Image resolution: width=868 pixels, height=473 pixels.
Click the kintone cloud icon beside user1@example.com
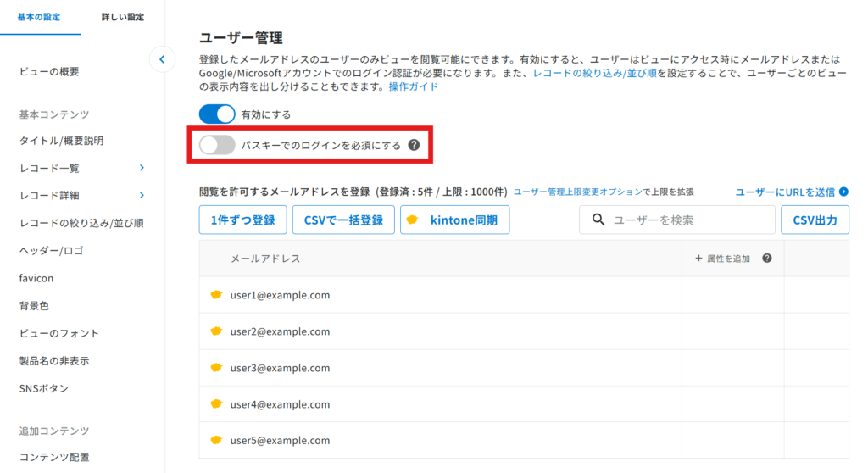pos(216,295)
